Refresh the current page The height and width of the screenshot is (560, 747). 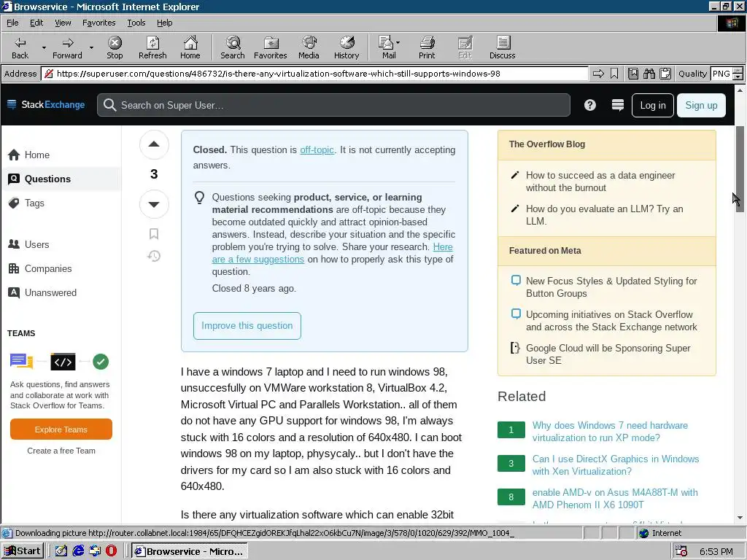[152, 47]
